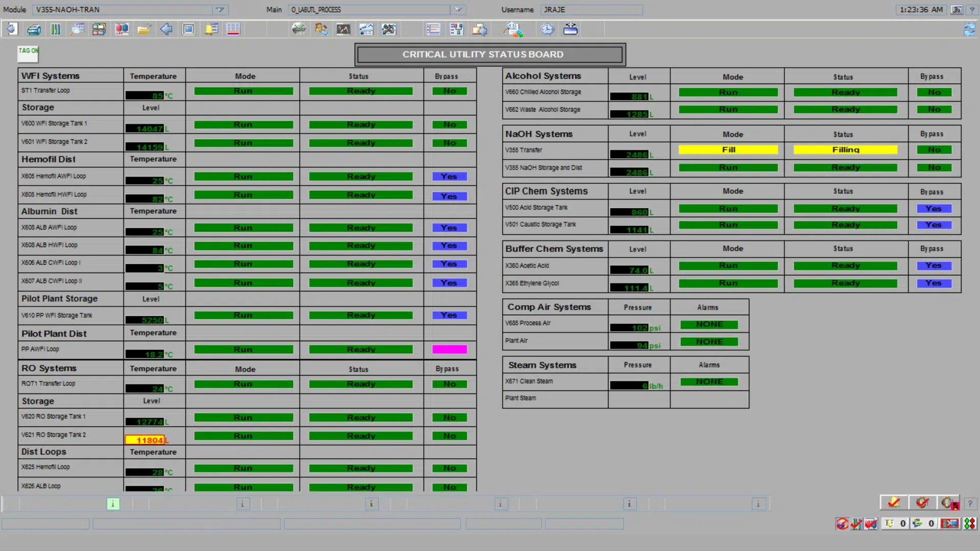Click the horn disable button with red badge
980x551 pixels.
coord(949,503)
